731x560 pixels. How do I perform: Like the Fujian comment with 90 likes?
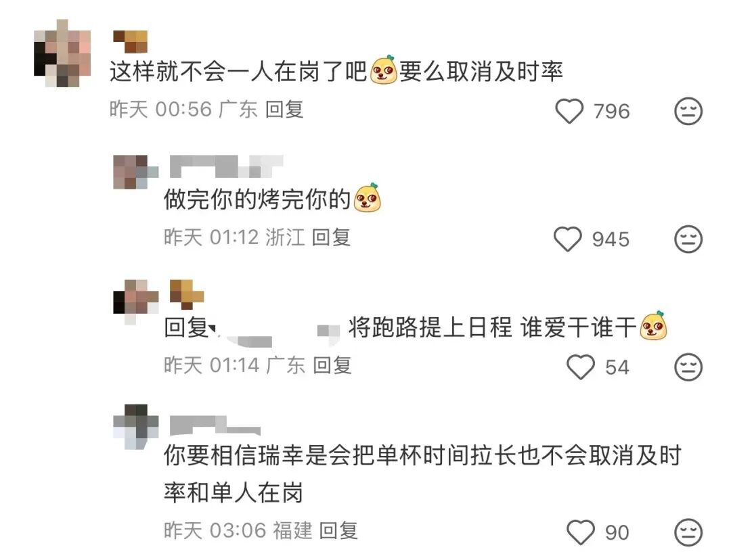click(581, 532)
